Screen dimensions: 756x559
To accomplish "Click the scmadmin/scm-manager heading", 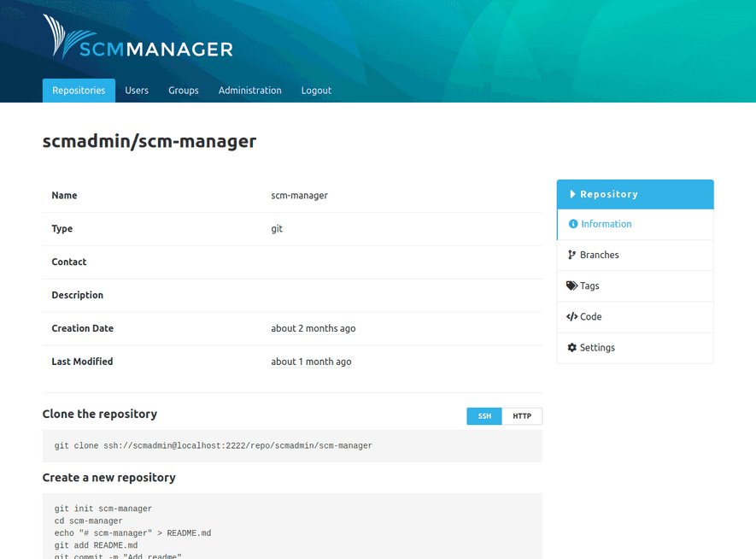I will pyautogui.click(x=149, y=142).
